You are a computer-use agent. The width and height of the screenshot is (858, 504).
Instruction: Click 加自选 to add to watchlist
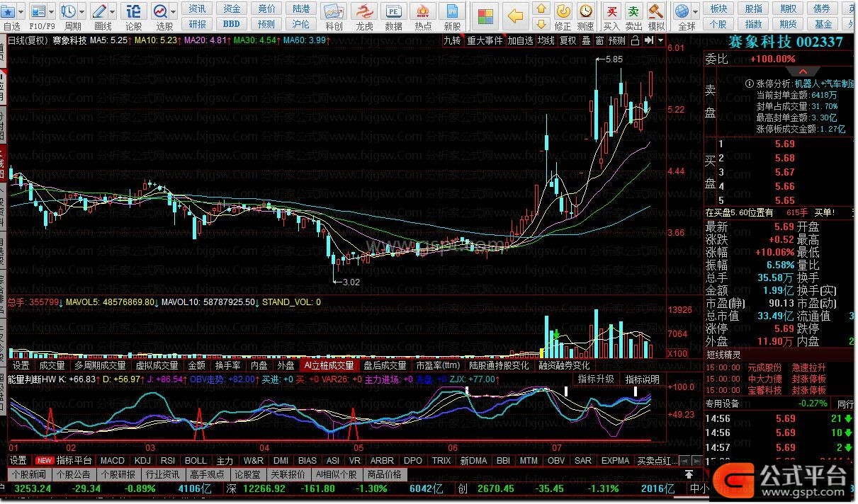click(x=520, y=40)
